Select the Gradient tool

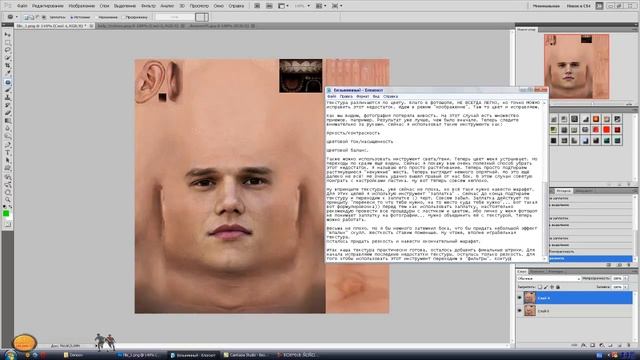pyautogui.click(x=7, y=121)
